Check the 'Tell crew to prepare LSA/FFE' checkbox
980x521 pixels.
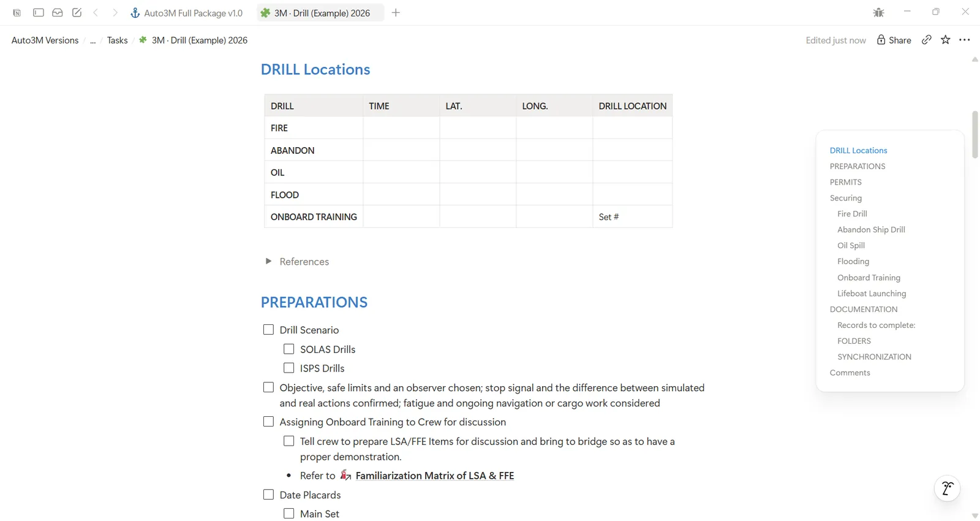(289, 441)
